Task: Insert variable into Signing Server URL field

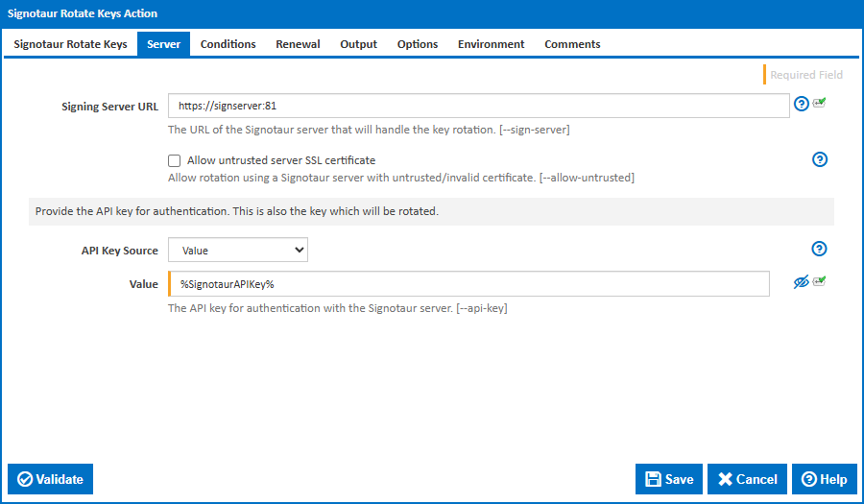Action: coord(820,103)
